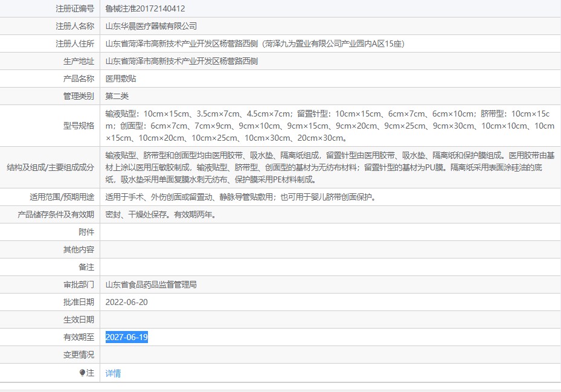Click the 有效期至 label
The image size is (561, 392).
79,337
